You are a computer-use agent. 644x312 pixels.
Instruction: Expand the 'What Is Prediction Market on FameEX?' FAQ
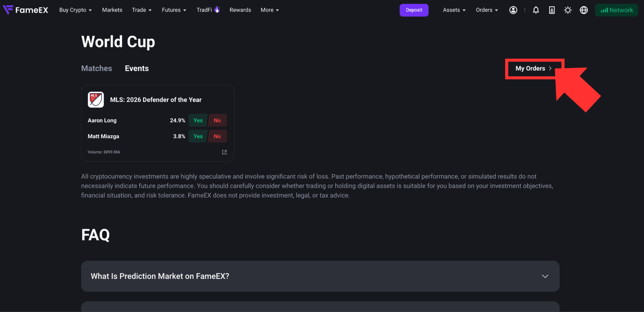point(320,276)
